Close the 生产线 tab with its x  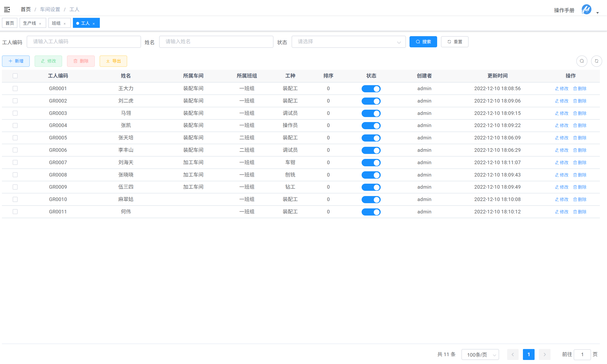pos(40,24)
